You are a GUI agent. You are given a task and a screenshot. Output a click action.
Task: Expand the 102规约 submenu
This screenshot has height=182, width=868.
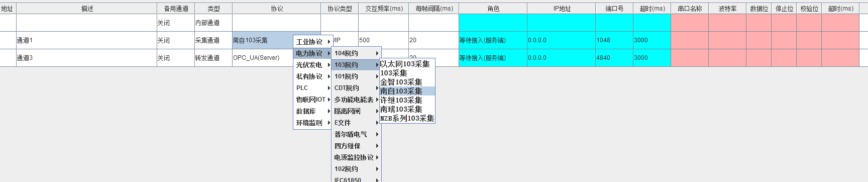(x=356, y=169)
